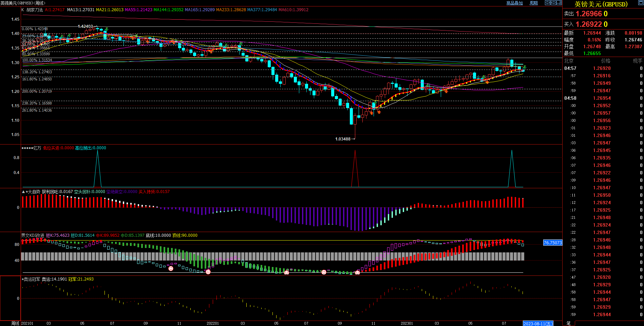This screenshot has height=326, width=644.
Task: Click the right arrow navigation icon
Action: pyautogui.click(x=553, y=3)
